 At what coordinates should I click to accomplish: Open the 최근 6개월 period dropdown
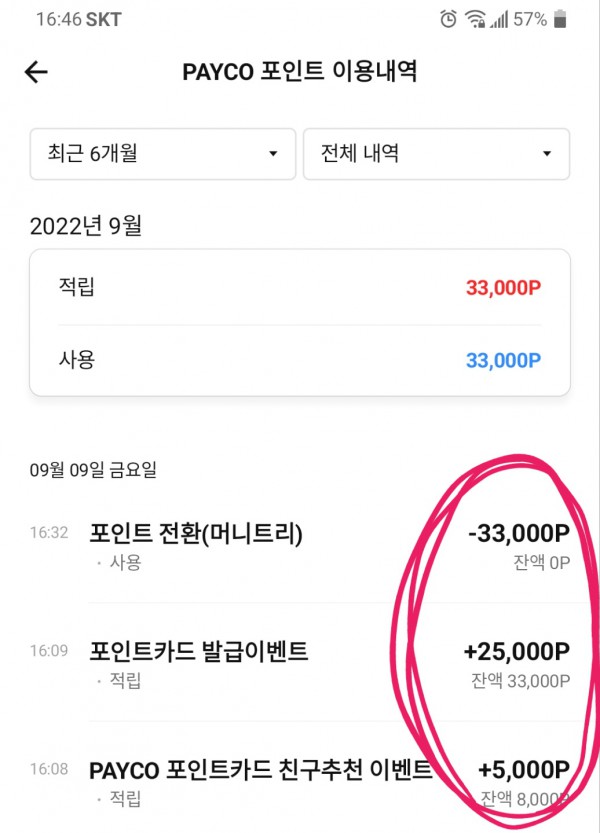tap(163, 154)
